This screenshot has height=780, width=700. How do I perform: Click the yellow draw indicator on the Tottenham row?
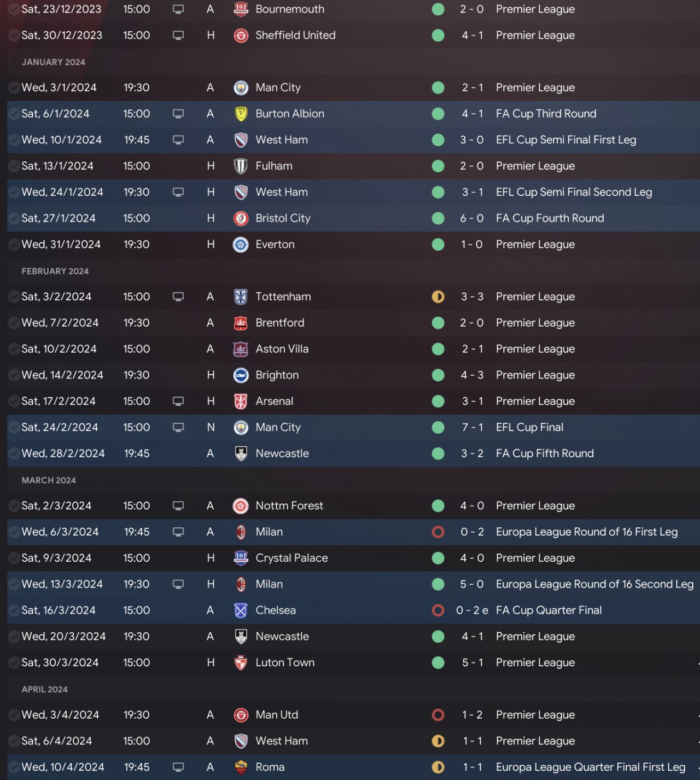coord(438,297)
